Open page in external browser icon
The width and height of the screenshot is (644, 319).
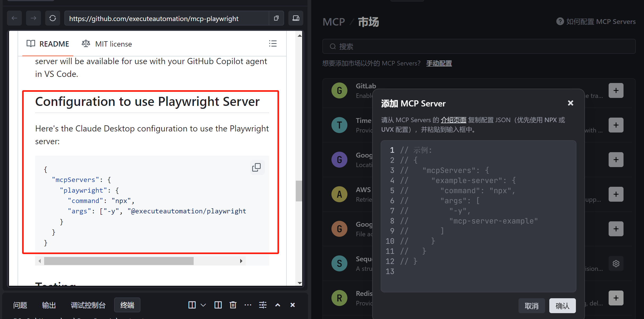[296, 18]
